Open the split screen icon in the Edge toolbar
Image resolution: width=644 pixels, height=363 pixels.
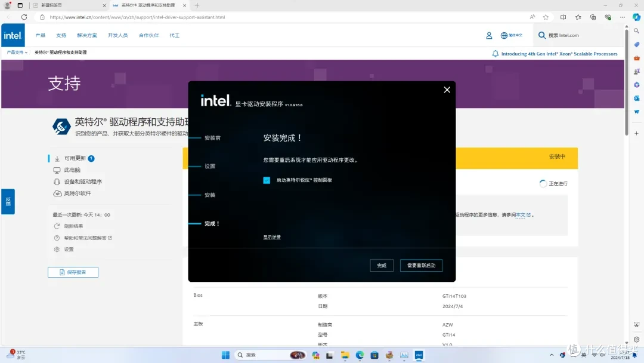pos(563,17)
